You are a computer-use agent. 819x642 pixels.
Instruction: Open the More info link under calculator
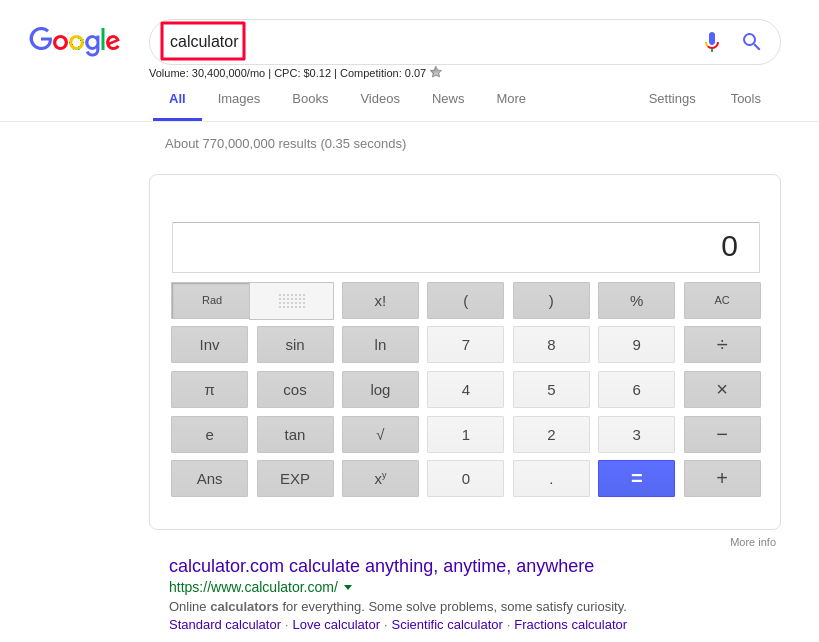pos(753,542)
